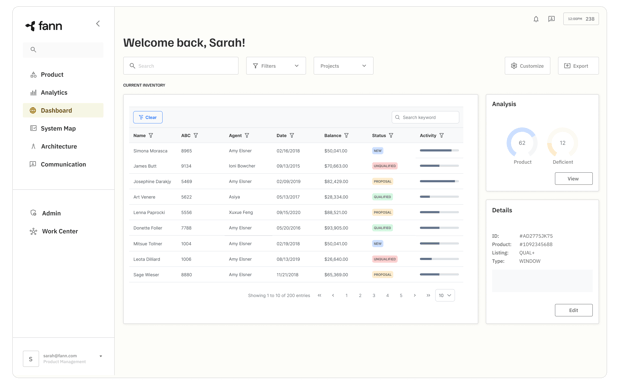Click the Details Product number #1092345688
This screenshot has height=385, width=620.
536,244
